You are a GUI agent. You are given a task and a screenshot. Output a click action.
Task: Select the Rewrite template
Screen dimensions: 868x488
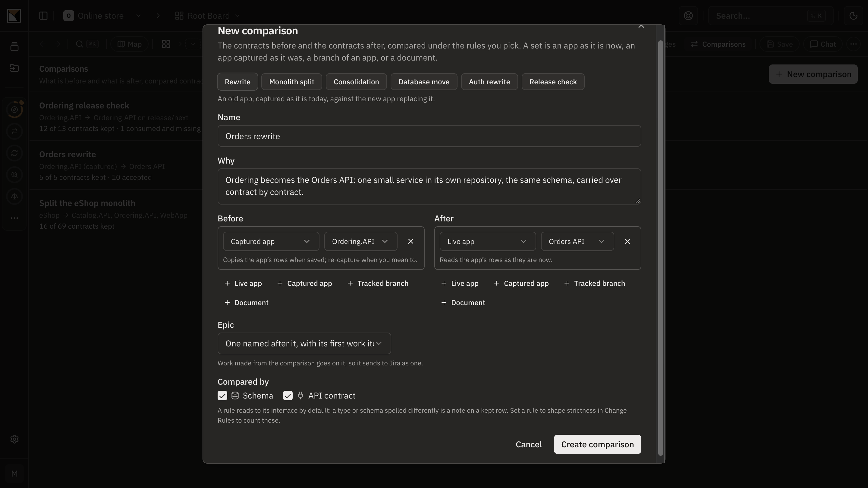coord(237,82)
